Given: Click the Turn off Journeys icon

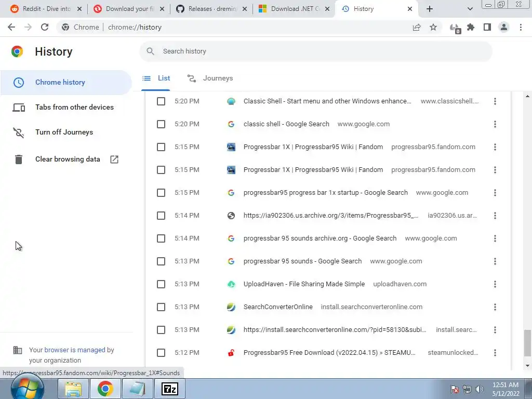Looking at the screenshot, I should pyautogui.click(x=19, y=132).
